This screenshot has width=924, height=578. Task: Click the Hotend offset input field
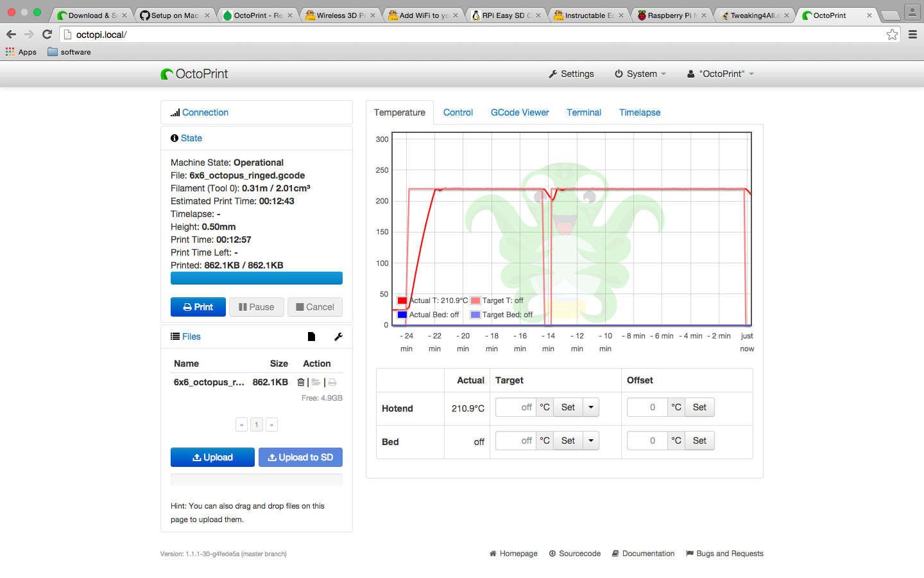[647, 407]
